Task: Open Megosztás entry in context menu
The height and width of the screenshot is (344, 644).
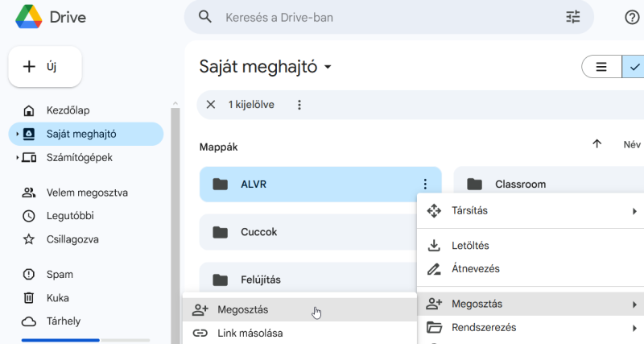Action: [530, 305]
